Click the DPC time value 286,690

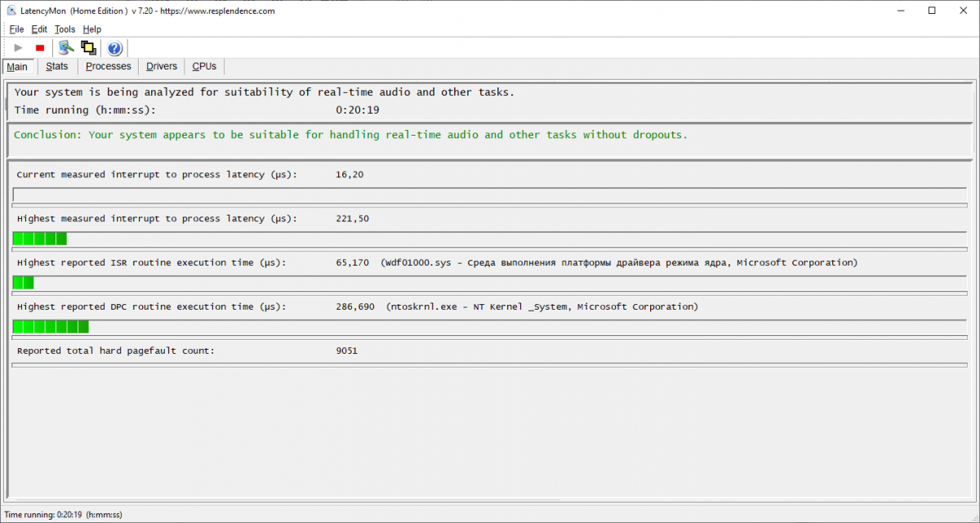(x=355, y=307)
